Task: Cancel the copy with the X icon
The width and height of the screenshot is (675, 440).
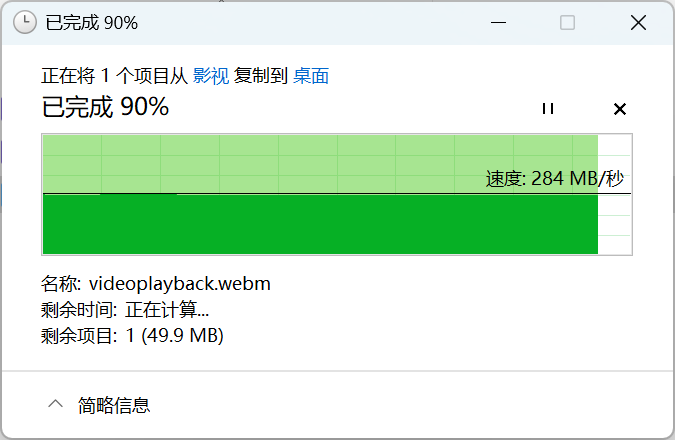Action: pos(619,109)
